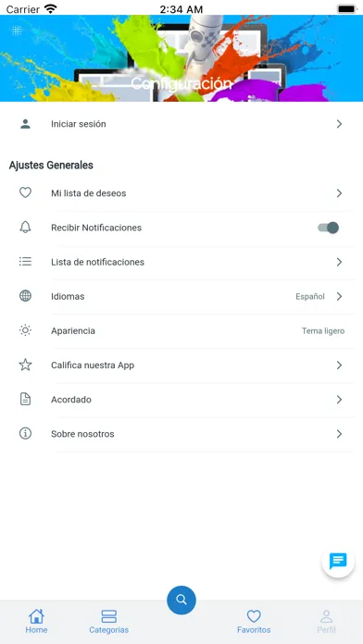Tap the round blue search button
This screenshot has height=644, width=363.
click(181, 601)
